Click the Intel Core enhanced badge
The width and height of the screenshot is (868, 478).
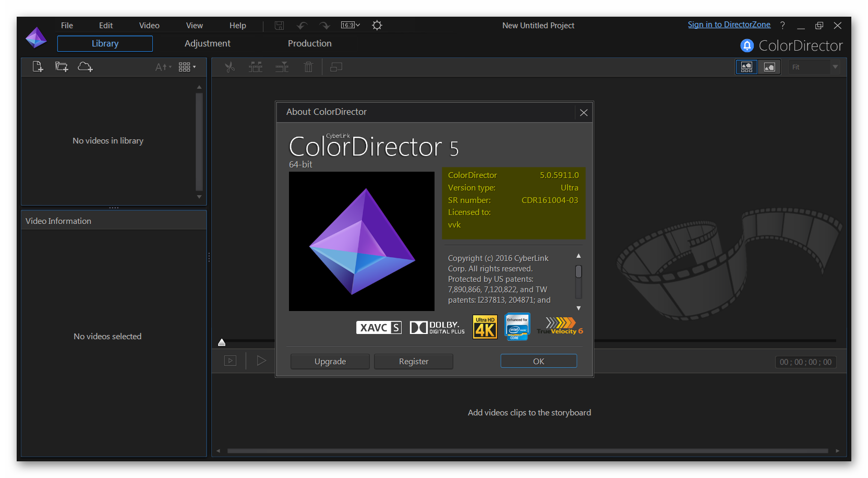(517, 327)
